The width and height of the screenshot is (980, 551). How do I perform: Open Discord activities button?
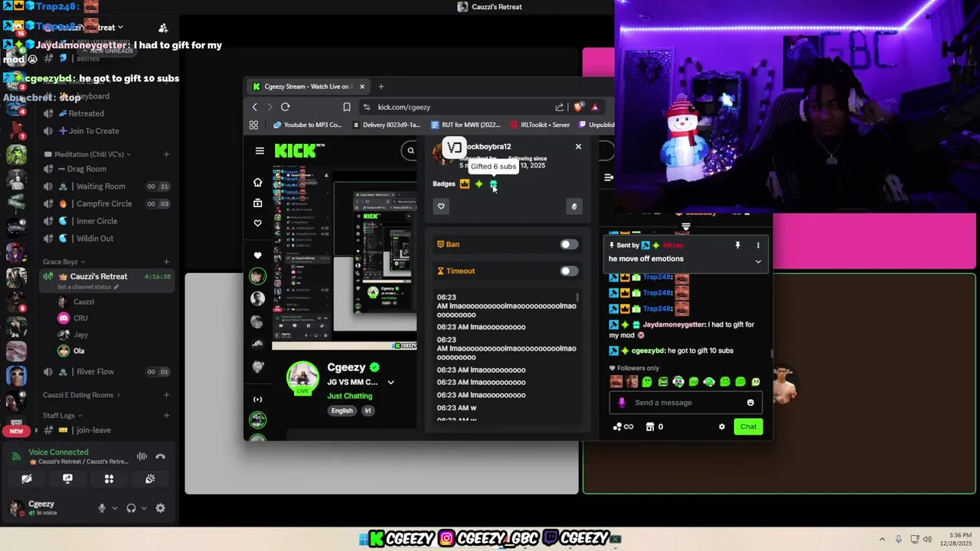109,479
